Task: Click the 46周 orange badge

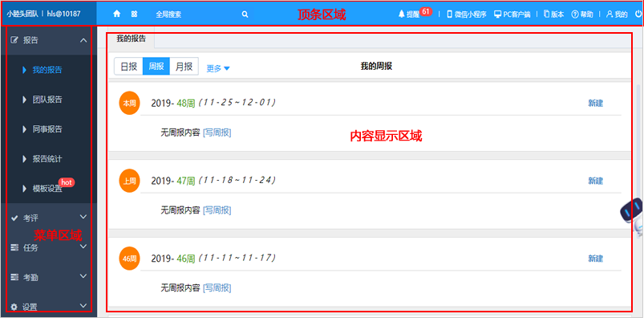Action: click(129, 259)
